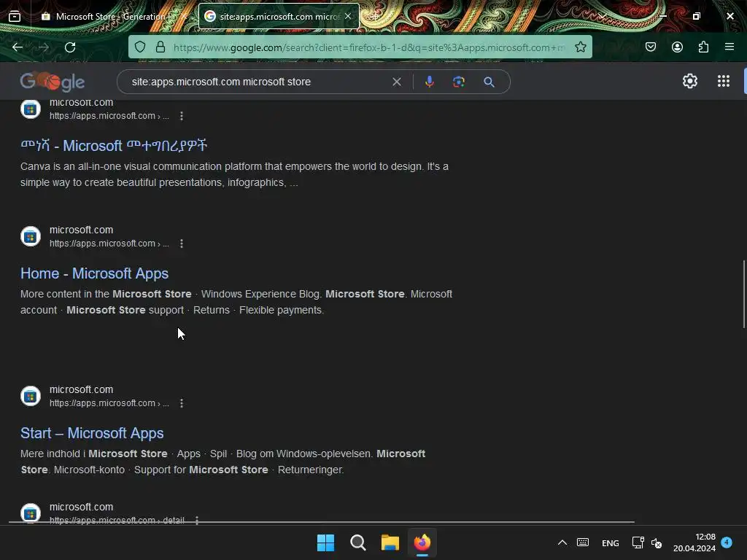Image resolution: width=747 pixels, height=560 pixels.
Task: Show hidden tray icons chevron
Action: (562, 542)
